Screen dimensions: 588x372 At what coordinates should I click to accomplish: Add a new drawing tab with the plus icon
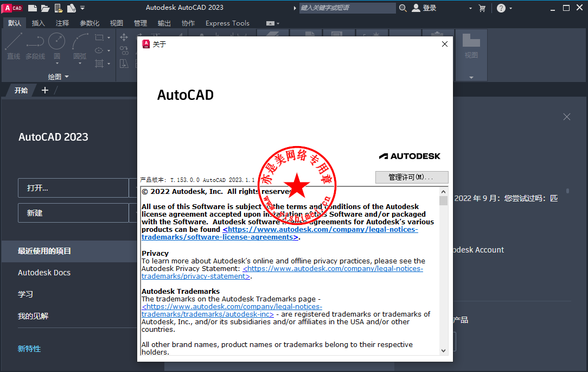[x=45, y=90]
